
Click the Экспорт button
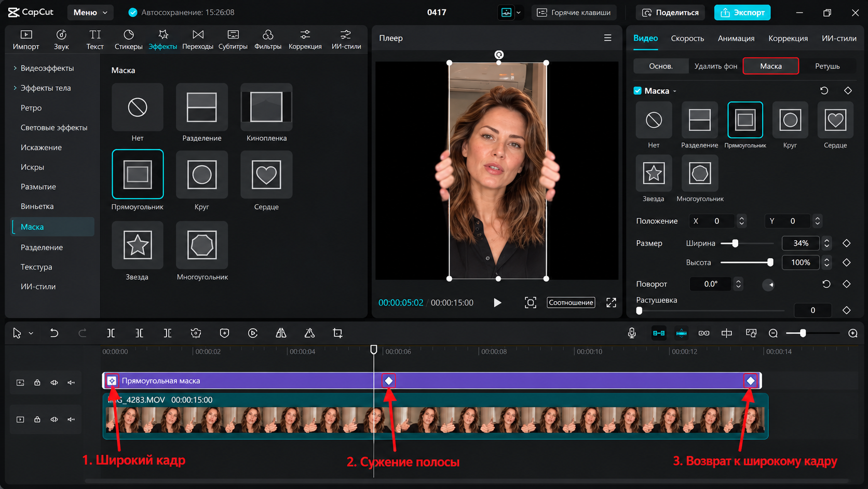point(742,12)
